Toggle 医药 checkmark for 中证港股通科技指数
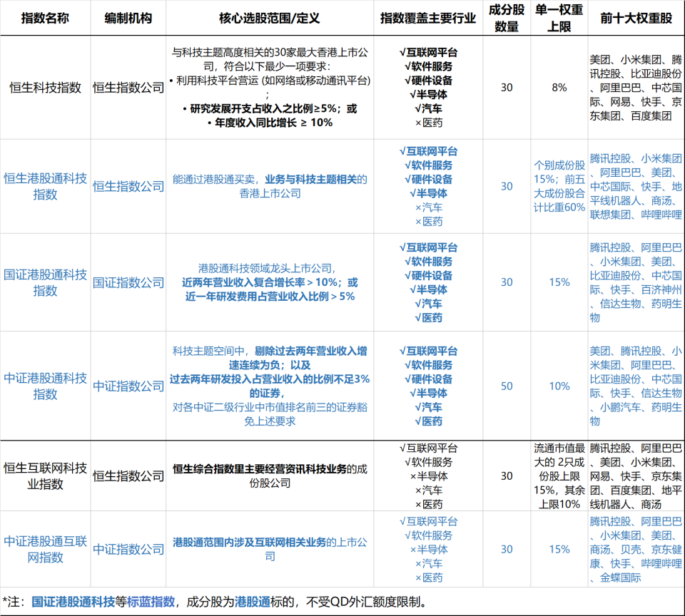The height and width of the screenshot is (616, 685). (429, 421)
